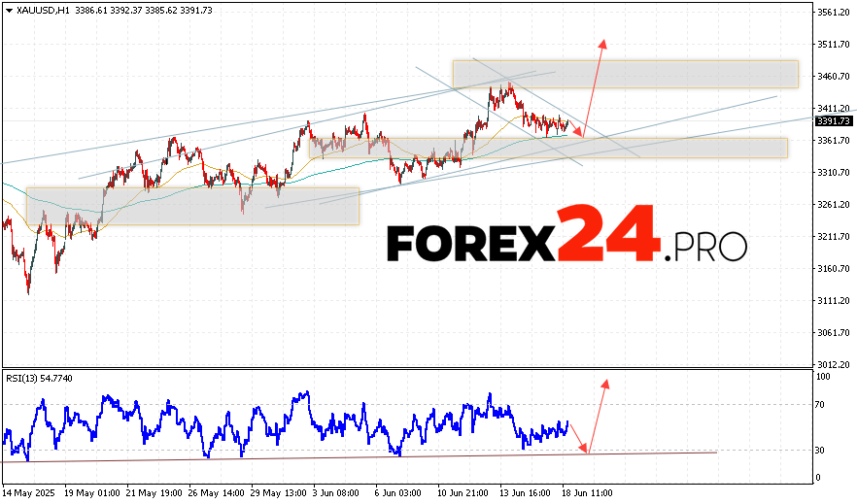Viewport: 857px width, 504px height.
Task: Click the RSI 30 level label
Action: pos(821,451)
